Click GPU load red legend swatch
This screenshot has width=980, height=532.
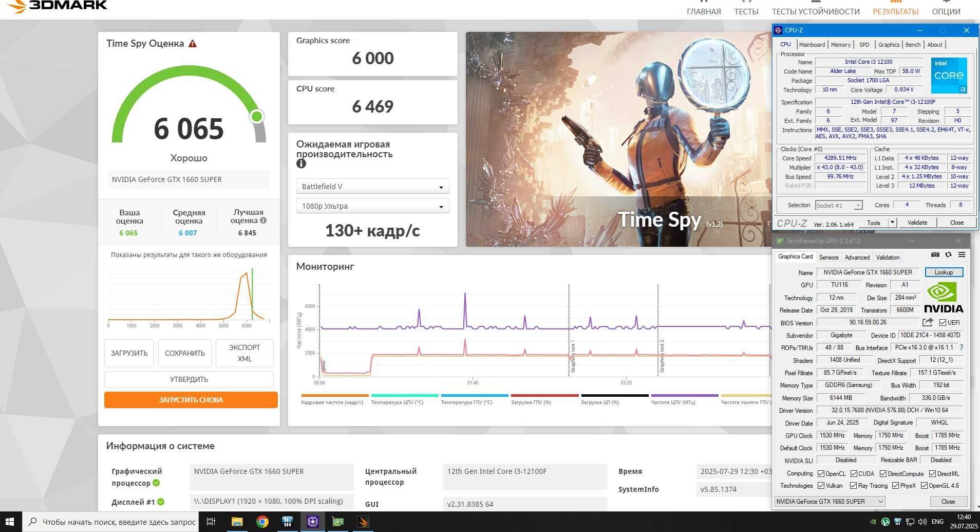(544, 396)
